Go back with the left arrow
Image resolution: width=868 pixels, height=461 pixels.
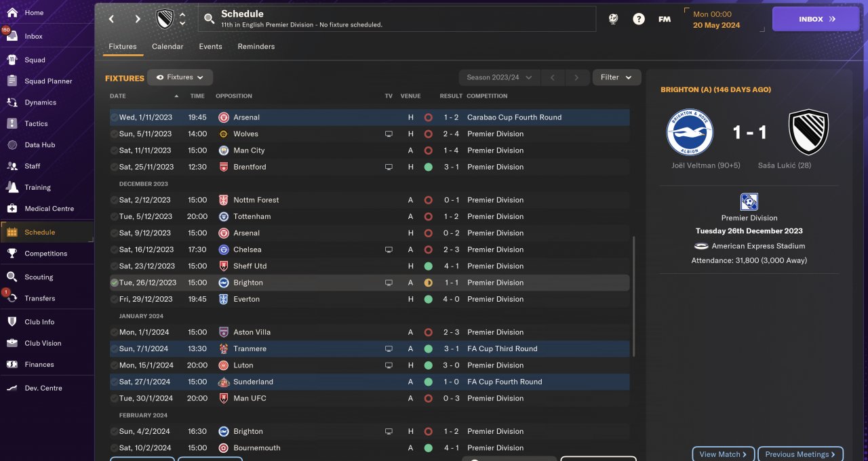[x=112, y=19]
